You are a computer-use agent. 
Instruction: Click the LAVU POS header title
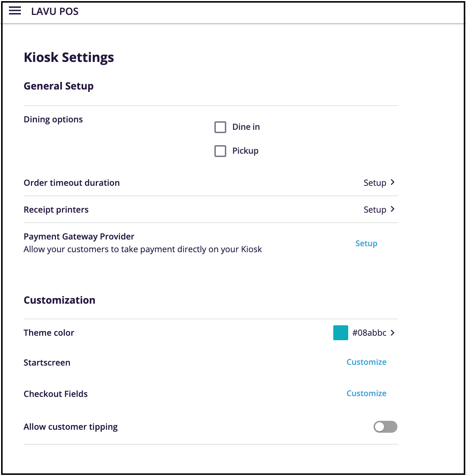tap(54, 11)
